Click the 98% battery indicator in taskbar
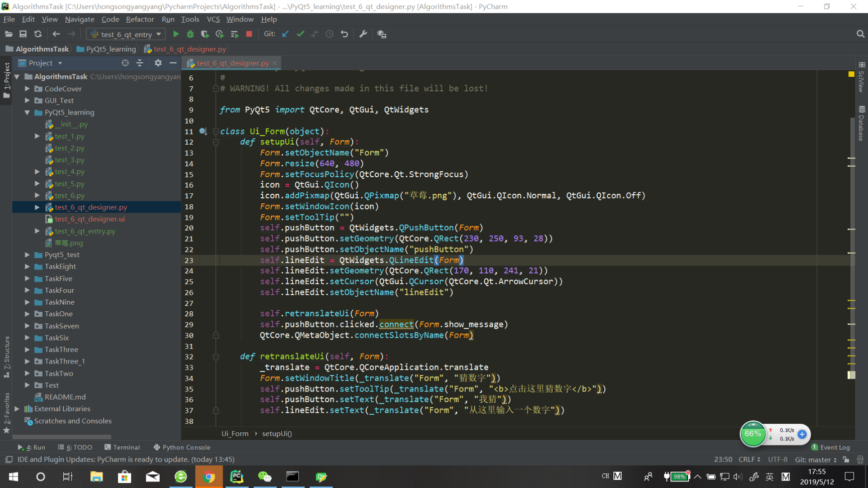 [x=678, y=476]
